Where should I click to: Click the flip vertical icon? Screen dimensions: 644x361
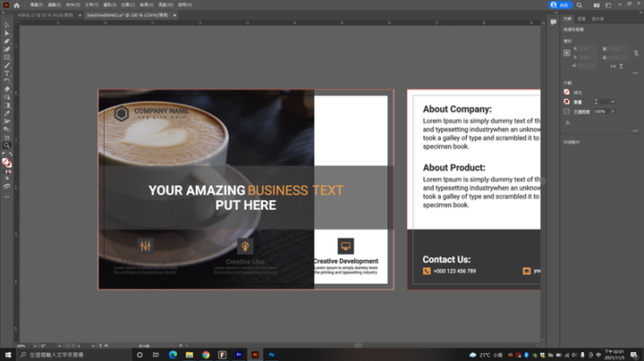pos(621,66)
